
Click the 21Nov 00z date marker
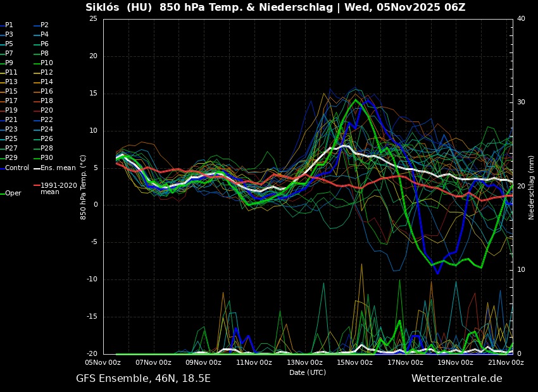click(506, 363)
